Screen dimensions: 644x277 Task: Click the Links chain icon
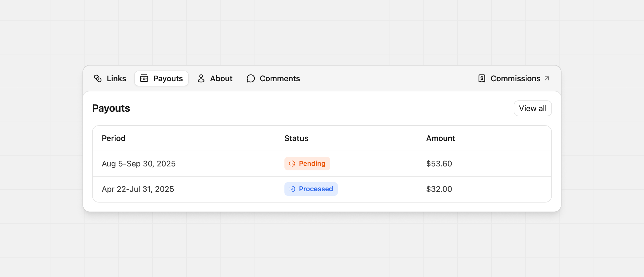point(98,78)
